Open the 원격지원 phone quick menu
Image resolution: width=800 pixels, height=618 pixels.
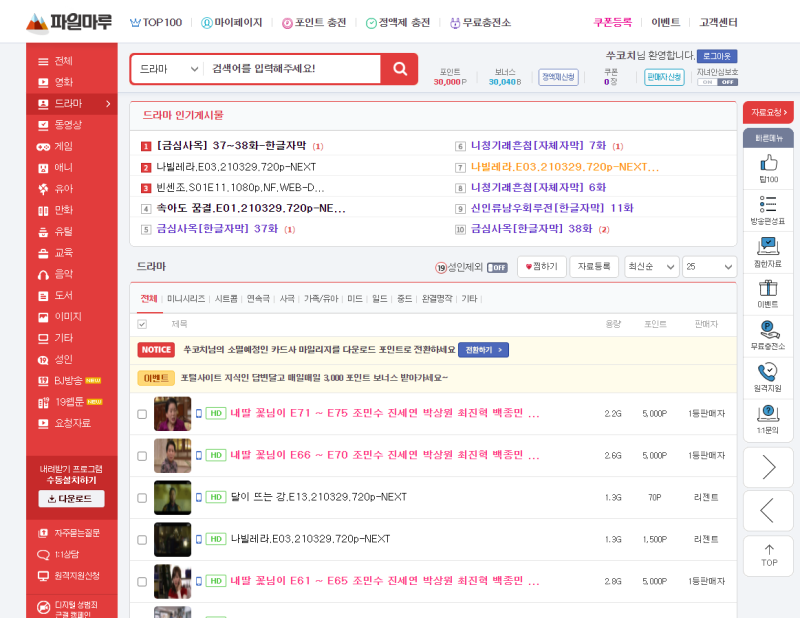[768, 378]
